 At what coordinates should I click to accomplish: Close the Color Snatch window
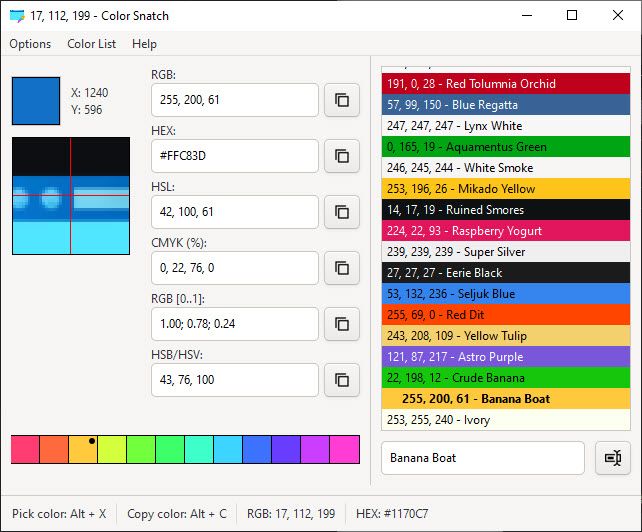[x=618, y=16]
